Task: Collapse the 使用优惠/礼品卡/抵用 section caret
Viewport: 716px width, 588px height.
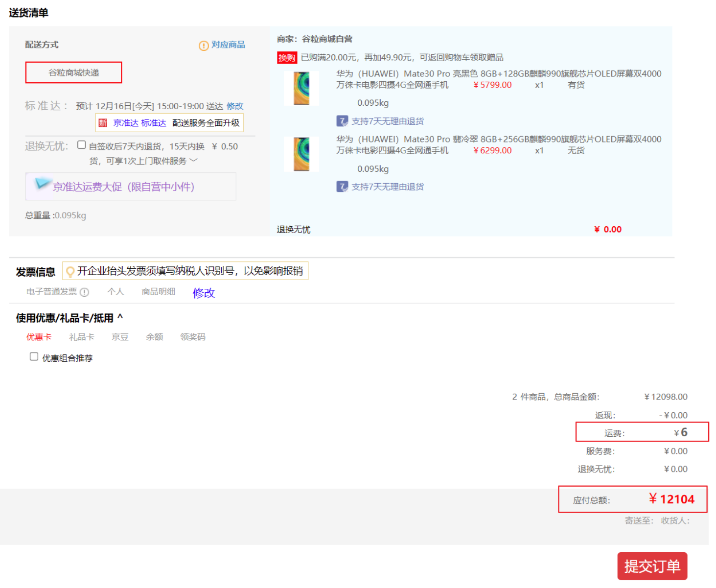Action: tap(120, 317)
